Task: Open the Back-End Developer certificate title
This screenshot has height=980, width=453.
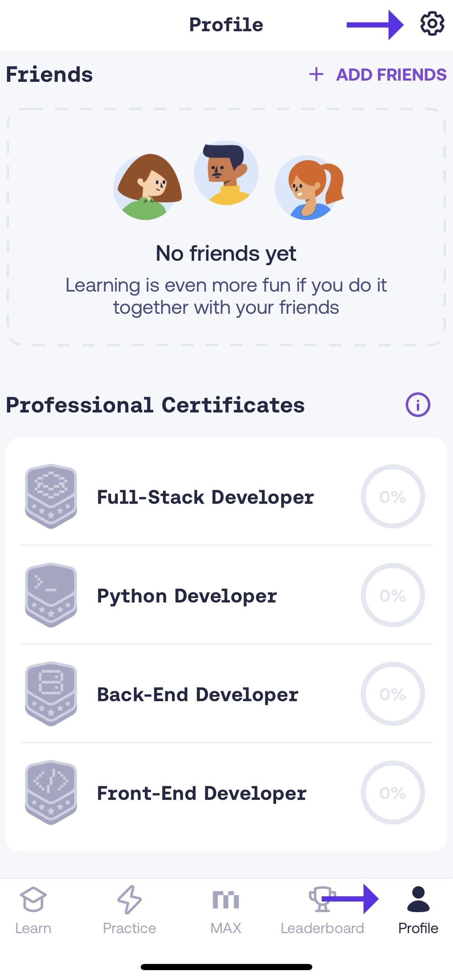Action: point(197,695)
